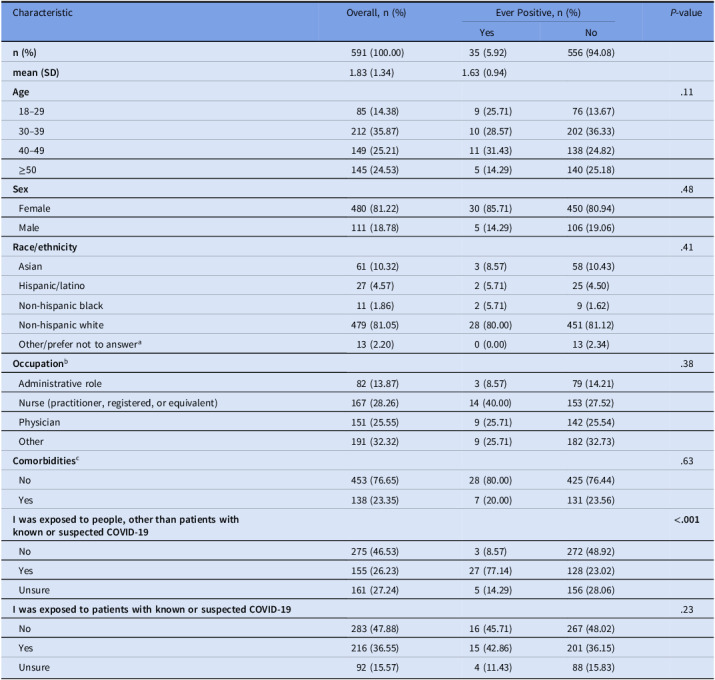Screen dimensions: 715x680
Task: Select the '556 (94.08)' cell
Action: (x=591, y=53)
